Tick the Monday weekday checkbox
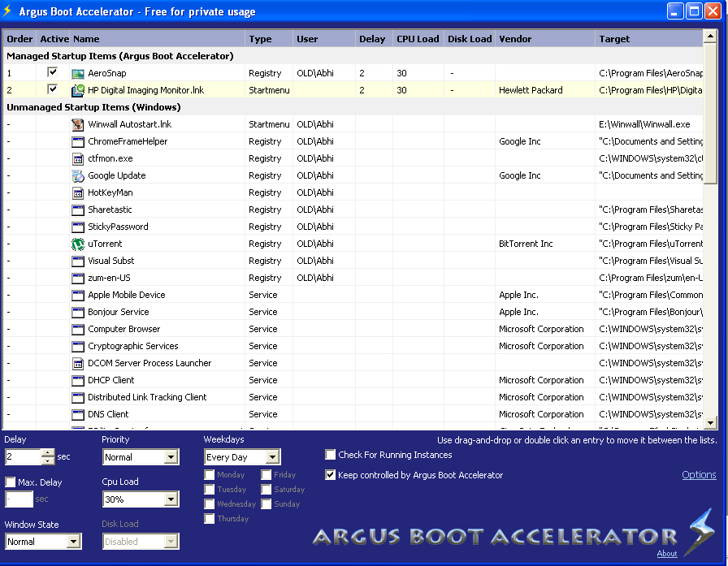The width and height of the screenshot is (728, 566). [x=210, y=474]
